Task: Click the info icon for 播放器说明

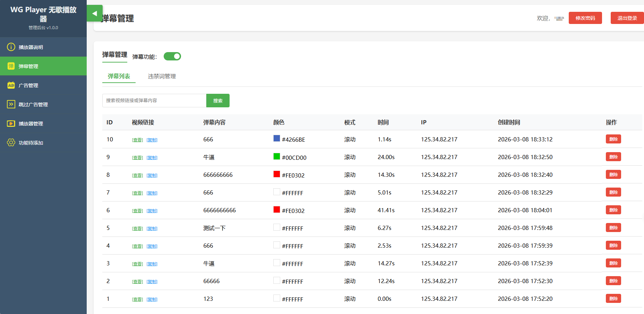Action: (11, 47)
